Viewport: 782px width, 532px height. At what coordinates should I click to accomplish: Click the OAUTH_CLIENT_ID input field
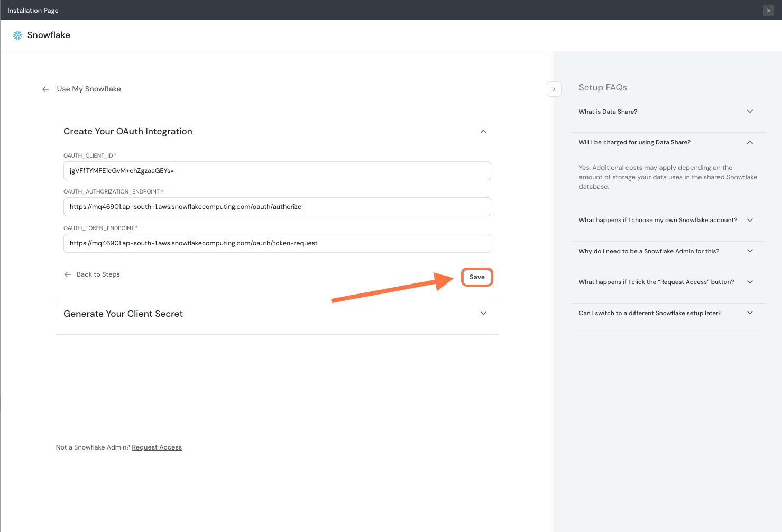tap(277, 171)
